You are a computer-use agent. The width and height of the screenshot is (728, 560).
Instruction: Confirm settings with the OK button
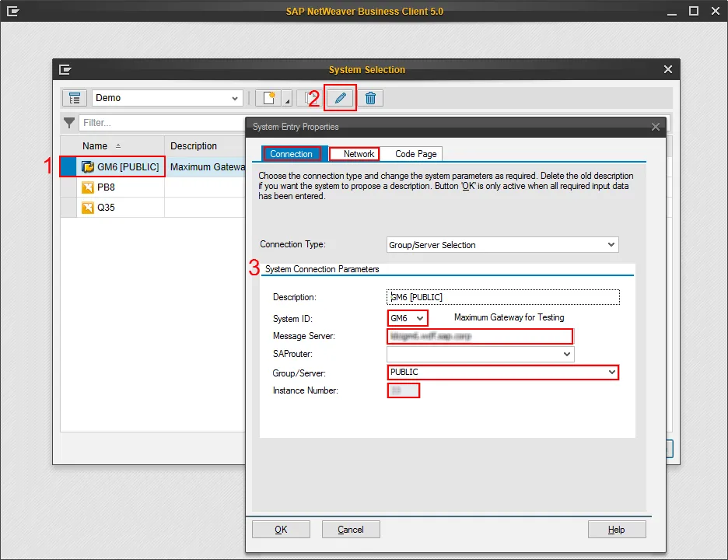point(281,529)
